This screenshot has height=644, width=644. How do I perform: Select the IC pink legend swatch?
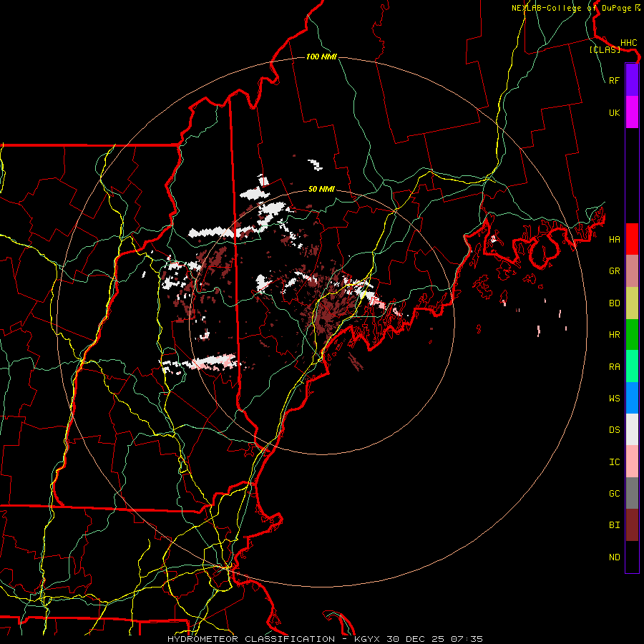632,462
